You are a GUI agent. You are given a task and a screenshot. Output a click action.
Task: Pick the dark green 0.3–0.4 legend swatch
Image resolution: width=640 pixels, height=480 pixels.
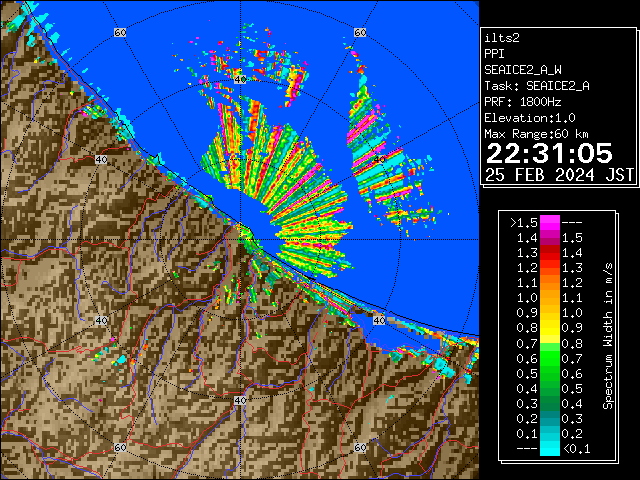tap(550, 403)
